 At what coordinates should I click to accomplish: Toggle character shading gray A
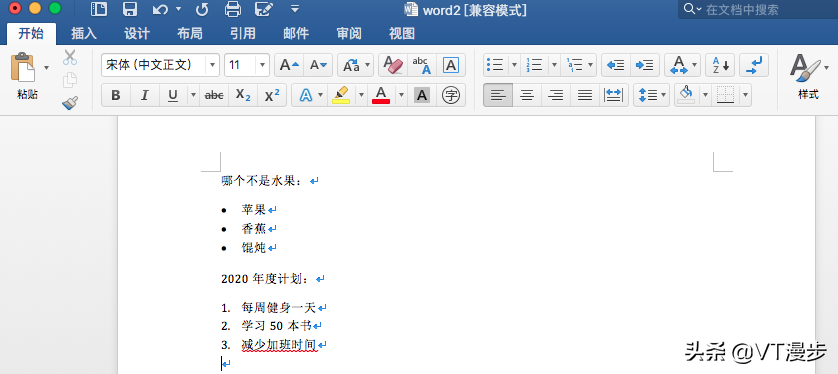[x=422, y=96]
